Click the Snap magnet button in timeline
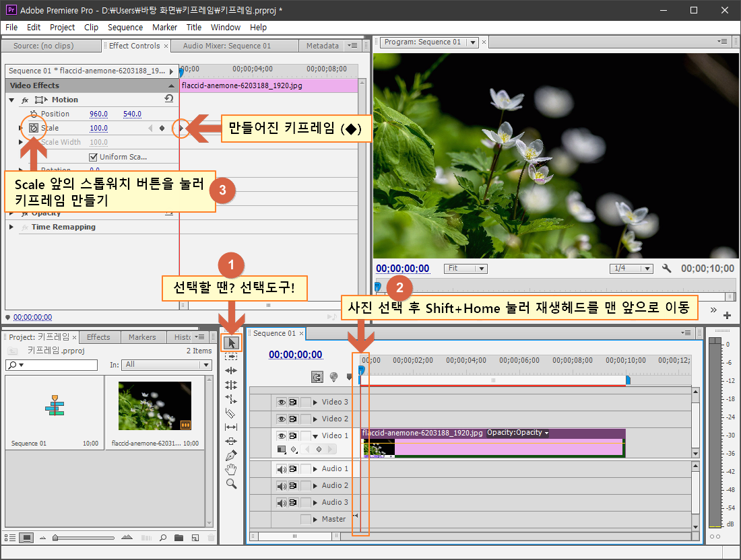The image size is (741, 560). click(317, 377)
